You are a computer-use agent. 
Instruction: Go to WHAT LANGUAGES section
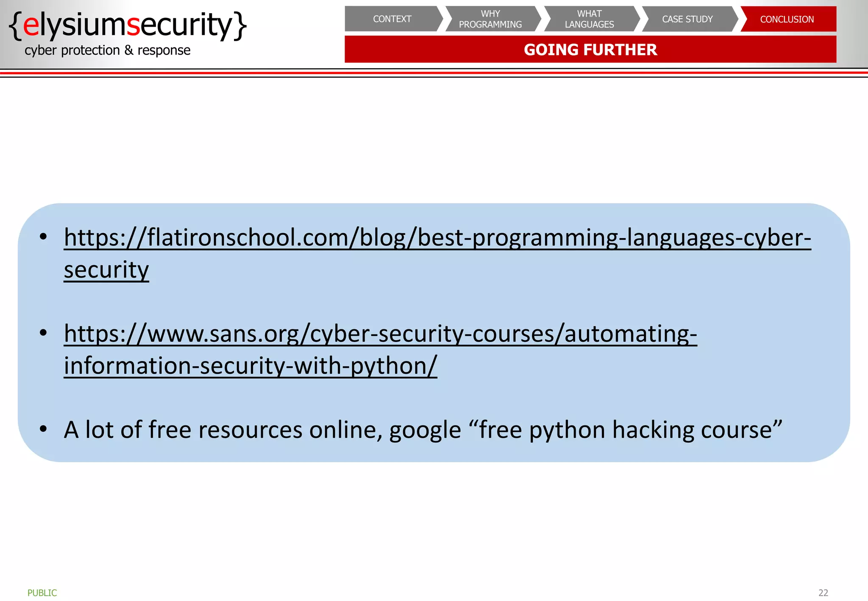coord(589,19)
